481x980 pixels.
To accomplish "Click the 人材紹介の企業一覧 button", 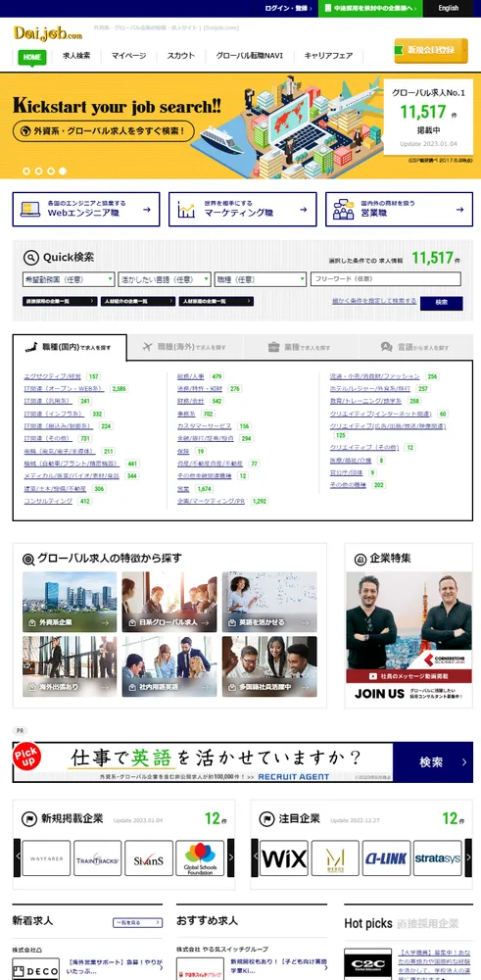I will [x=137, y=301].
